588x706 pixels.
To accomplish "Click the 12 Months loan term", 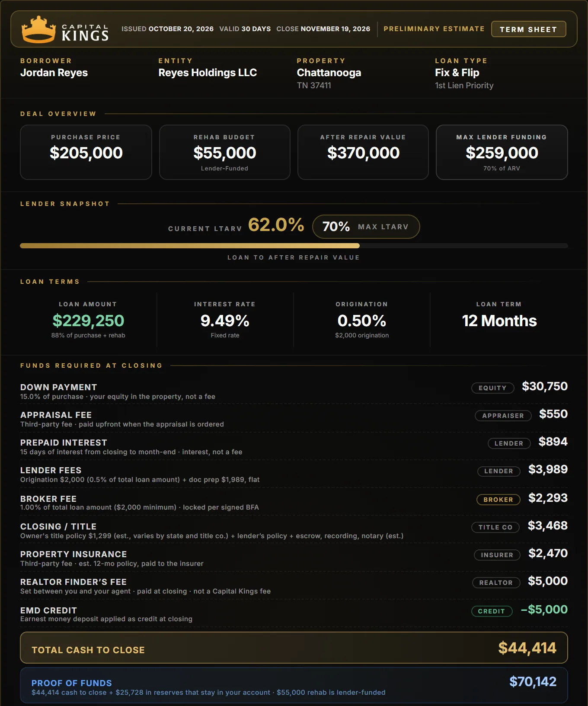I will click(x=499, y=321).
